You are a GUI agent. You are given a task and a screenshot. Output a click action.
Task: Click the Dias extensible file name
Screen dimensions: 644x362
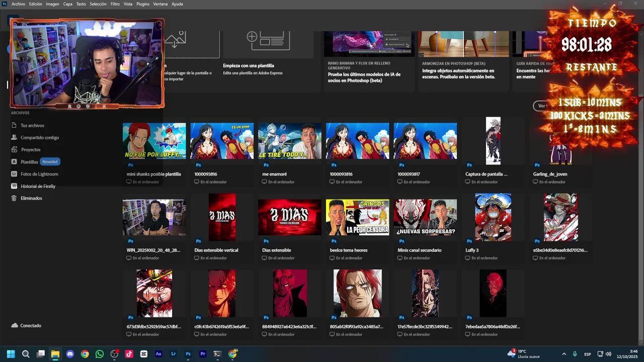277,250
